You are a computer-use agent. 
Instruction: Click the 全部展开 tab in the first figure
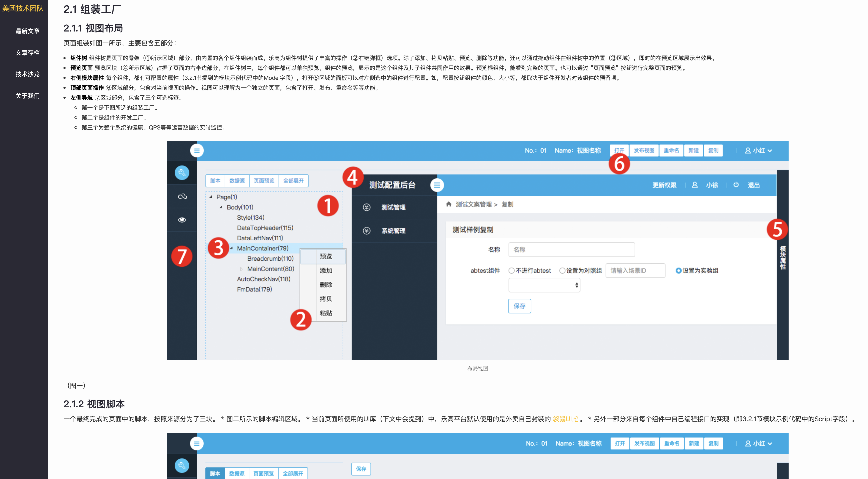click(x=294, y=181)
